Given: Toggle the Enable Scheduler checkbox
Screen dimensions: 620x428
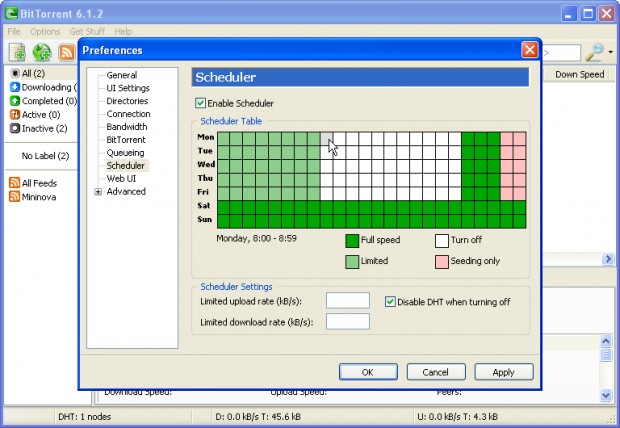Looking at the screenshot, I should pos(200,103).
